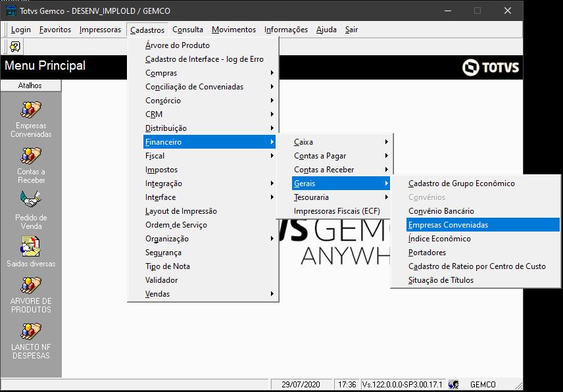Viewport: 563px width, 392px height.
Task: Select the highlighted Gerais submenu entry
Action: tap(341, 184)
